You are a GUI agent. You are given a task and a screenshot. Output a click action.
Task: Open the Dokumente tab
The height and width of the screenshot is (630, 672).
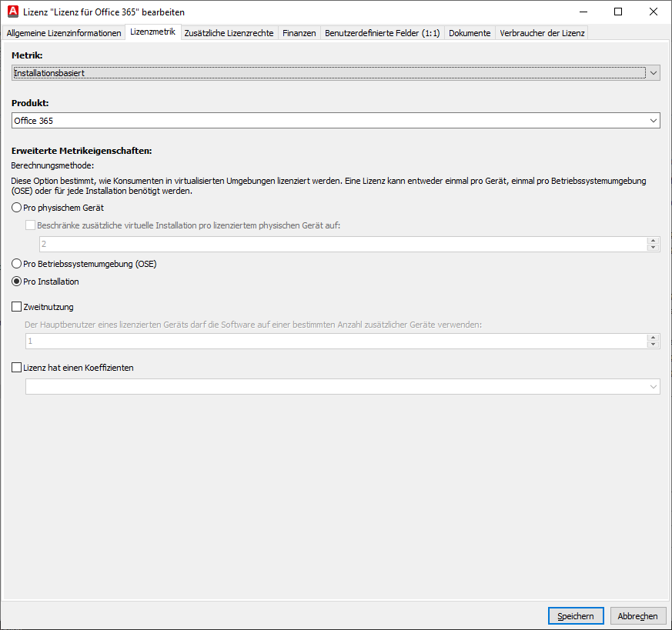click(x=469, y=33)
